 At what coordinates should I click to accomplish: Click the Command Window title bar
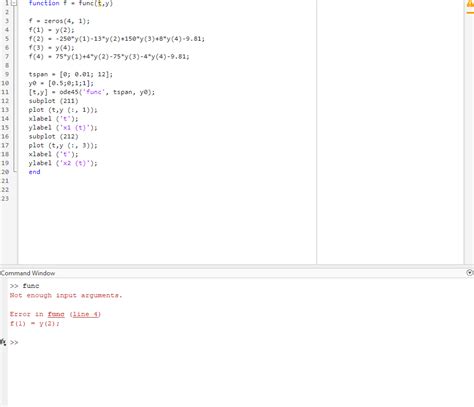(x=233, y=273)
